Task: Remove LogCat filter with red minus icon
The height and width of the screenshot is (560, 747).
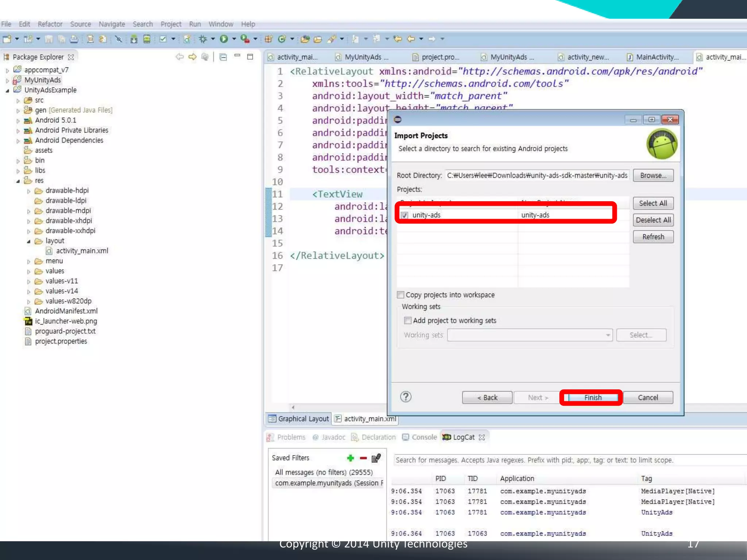Action: (363, 458)
